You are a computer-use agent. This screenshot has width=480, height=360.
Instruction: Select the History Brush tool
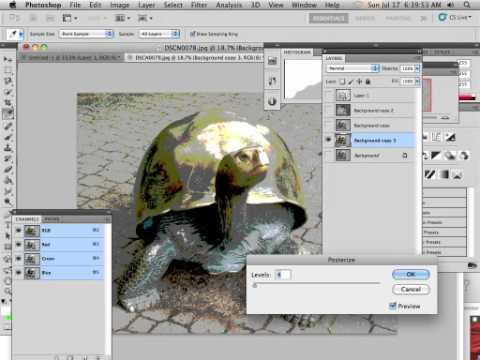[x=8, y=159]
